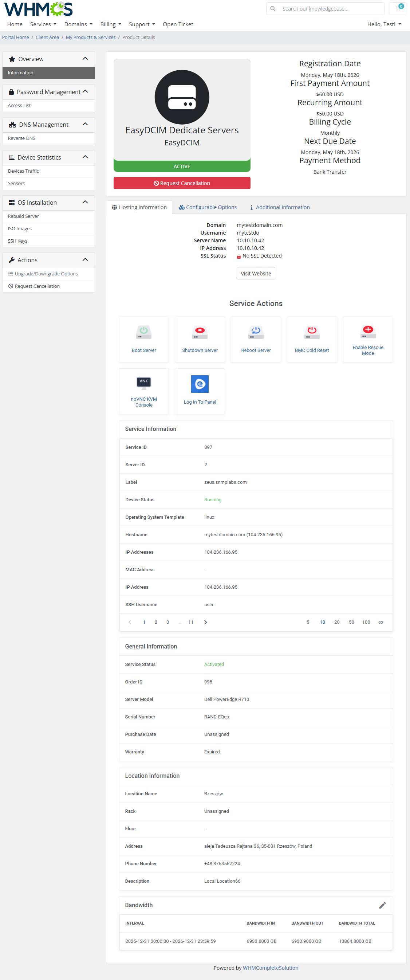The width and height of the screenshot is (410, 980).
Task: Open the Reverse DNS sidebar link
Action: click(x=49, y=138)
